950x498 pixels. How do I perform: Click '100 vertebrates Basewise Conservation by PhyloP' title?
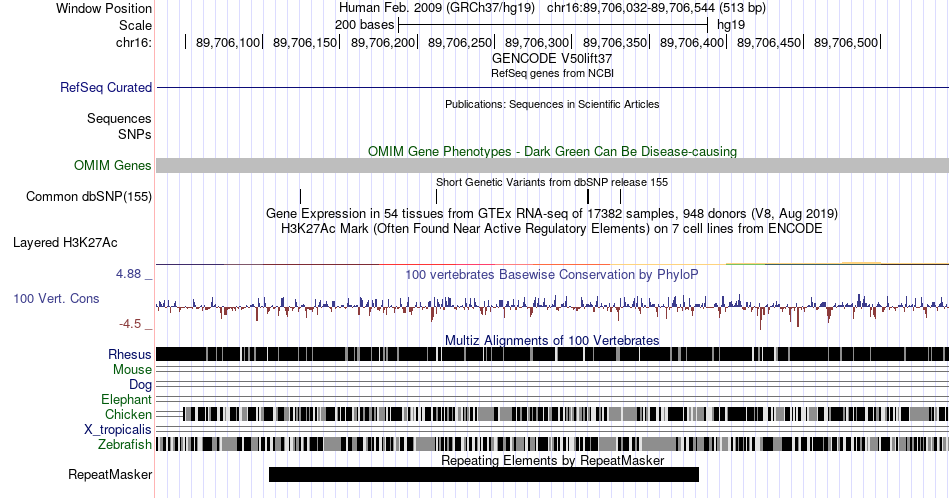pos(552,274)
